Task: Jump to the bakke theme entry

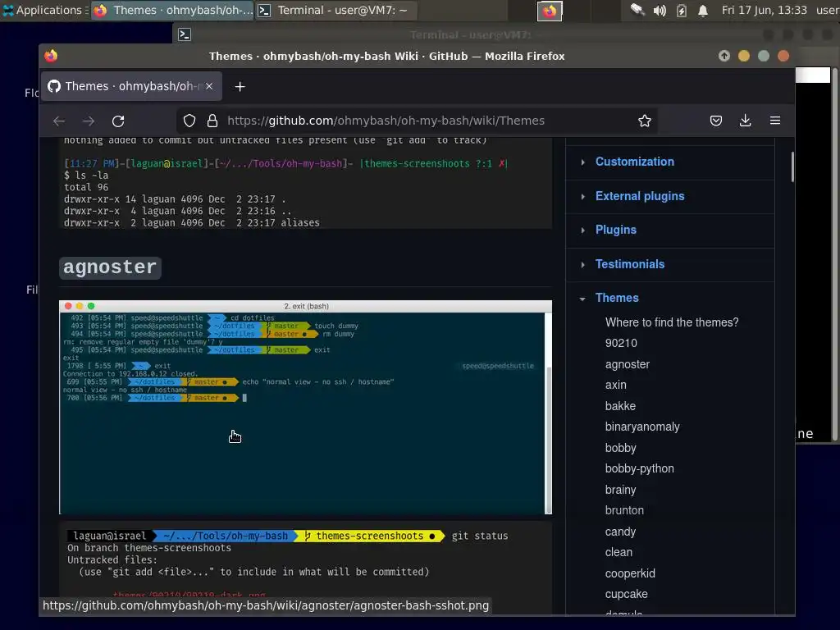Action: click(620, 406)
